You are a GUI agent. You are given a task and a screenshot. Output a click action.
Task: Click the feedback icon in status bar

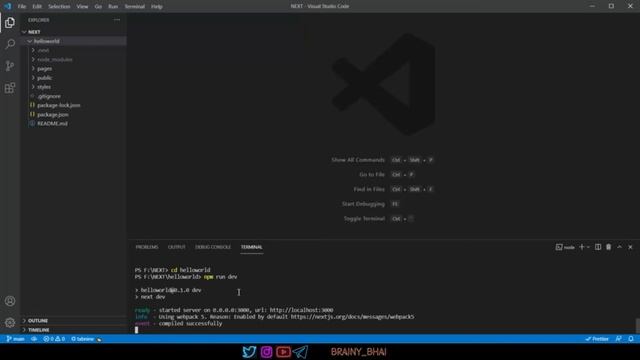point(619,339)
